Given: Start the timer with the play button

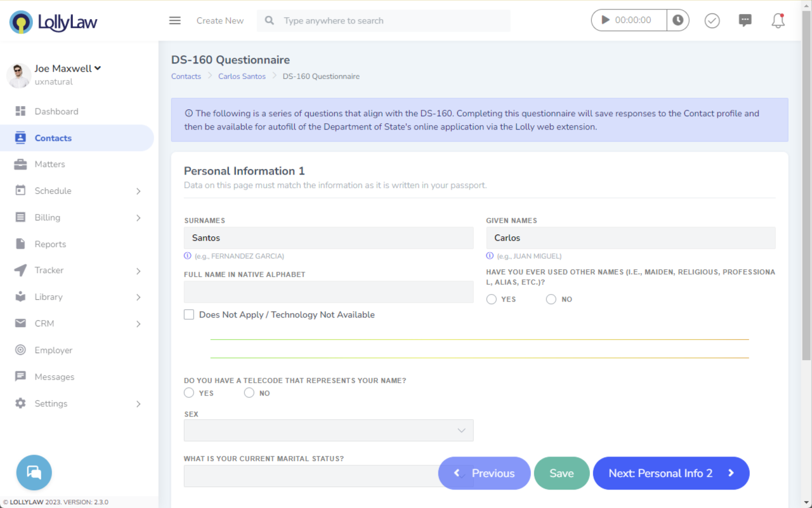Looking at the screenshot, I should (604, 20).
